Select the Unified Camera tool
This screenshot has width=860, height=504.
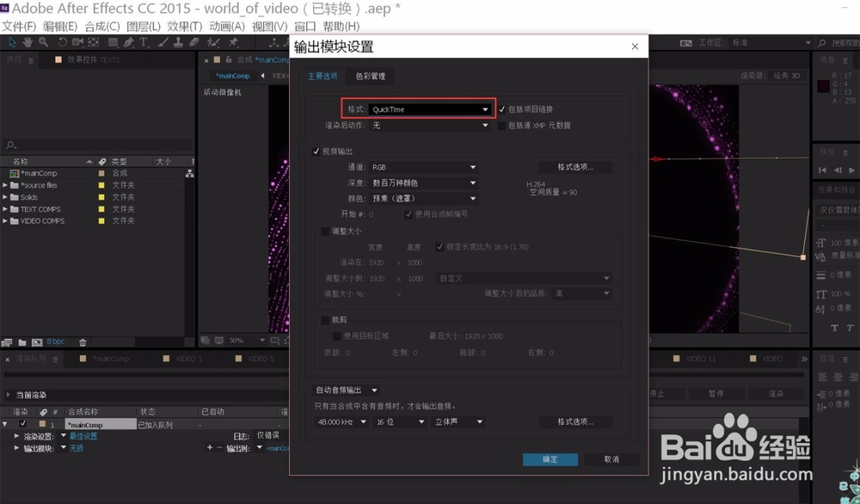click(x=77, y=42)
